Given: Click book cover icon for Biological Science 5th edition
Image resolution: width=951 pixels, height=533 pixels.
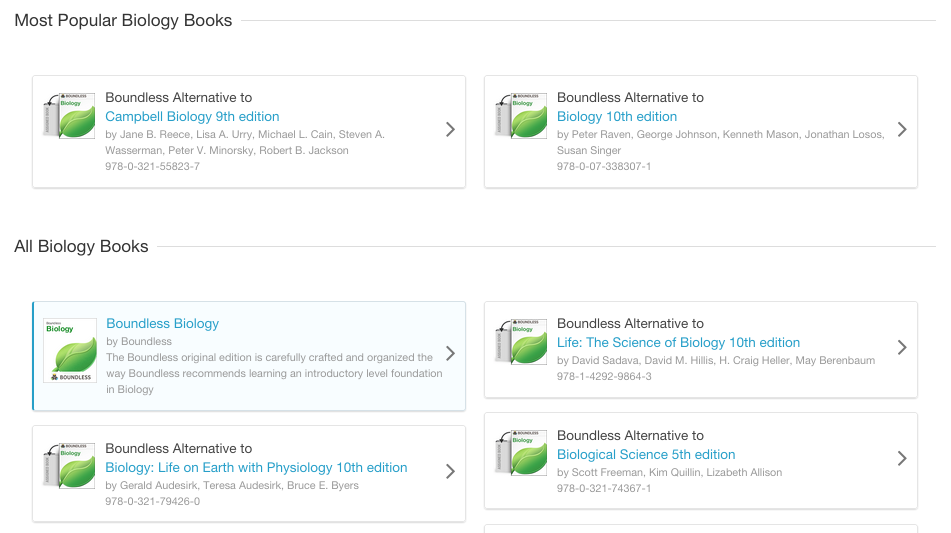Looking at the screenshot, I should 521,453.
